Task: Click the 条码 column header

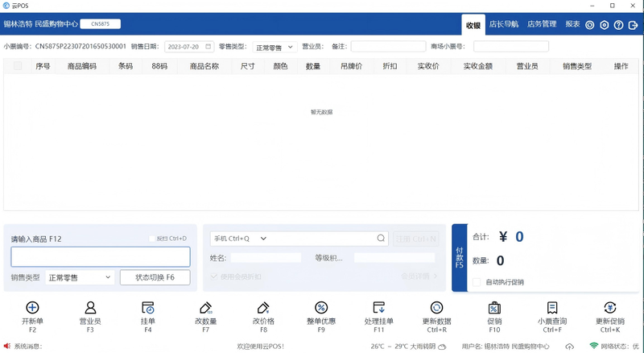Action: tap(126, 66)
